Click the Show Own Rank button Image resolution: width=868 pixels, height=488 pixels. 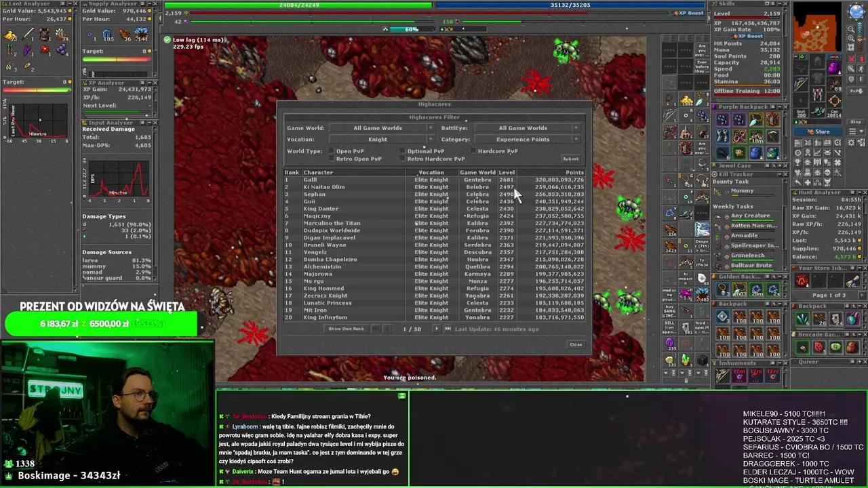[346, 329]
